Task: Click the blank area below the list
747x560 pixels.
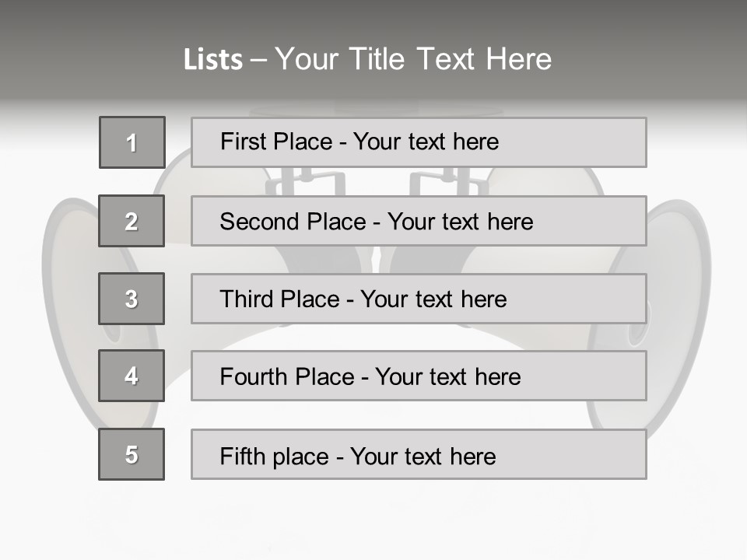Action: [373, 521]
